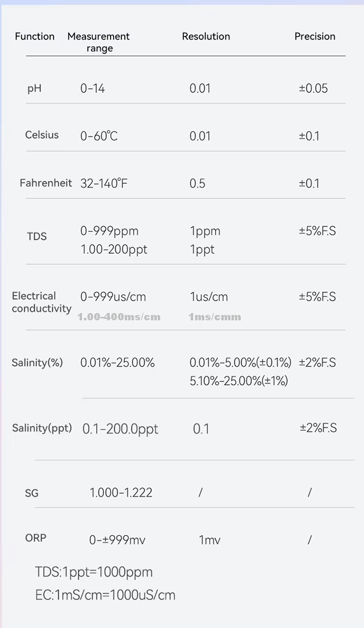Click the Fahrenheit row label

pyautogui.click(x=46, y=183)
